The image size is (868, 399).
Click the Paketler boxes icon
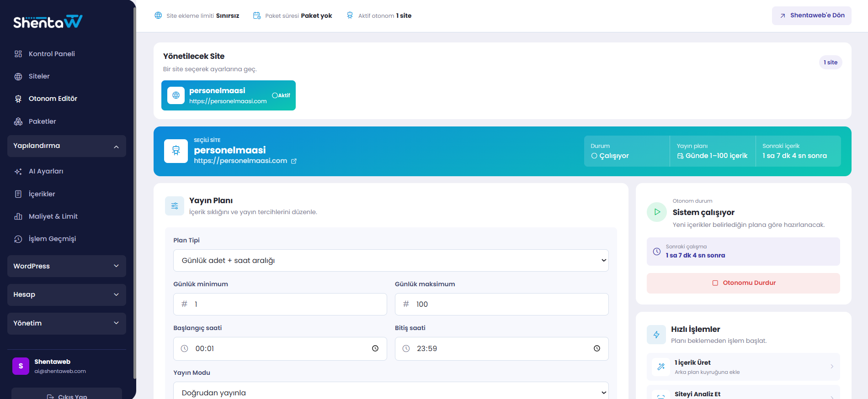18,121
